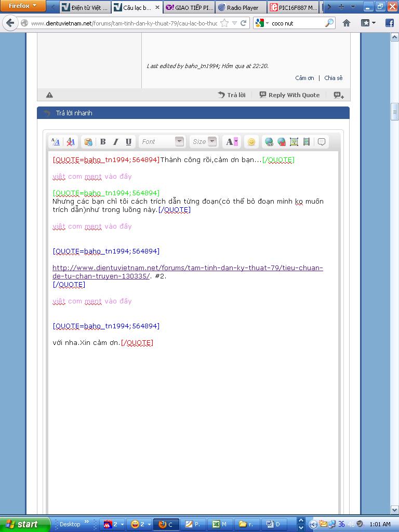Click the Firefox taskbar button
This screenshot has width=399, height=532.
point(166,525)
